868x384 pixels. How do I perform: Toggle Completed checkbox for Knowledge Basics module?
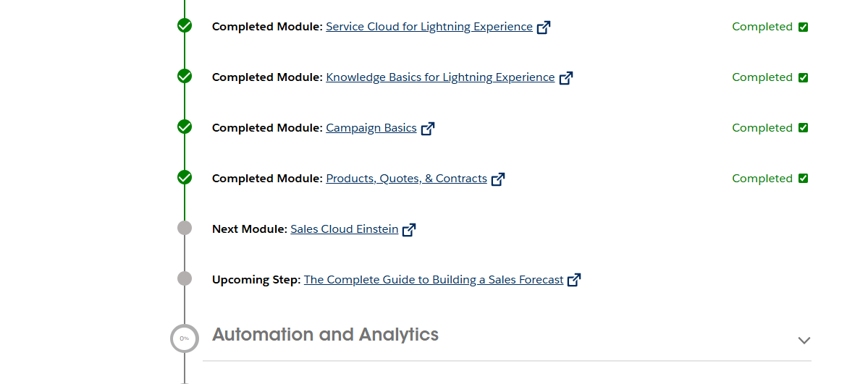803,78
